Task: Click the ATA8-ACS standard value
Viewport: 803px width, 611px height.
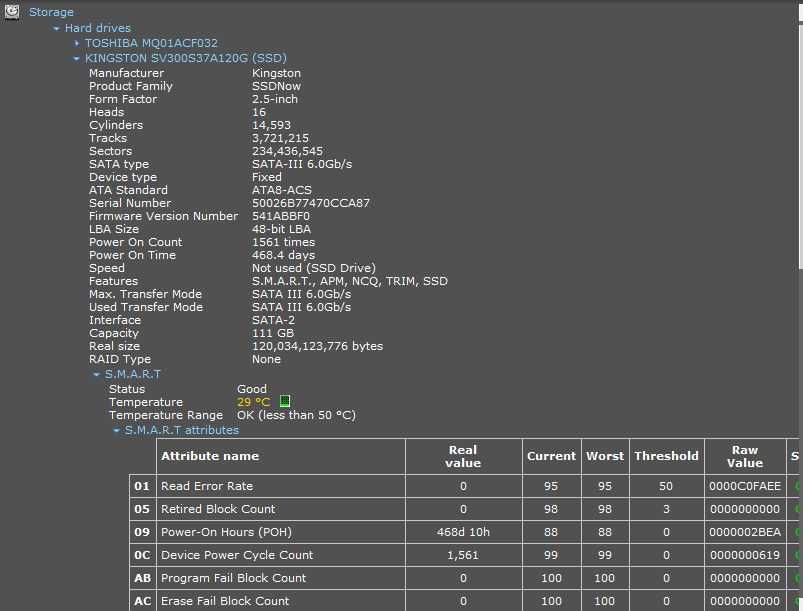Action: pyautogui.click(x=282, y=190)
